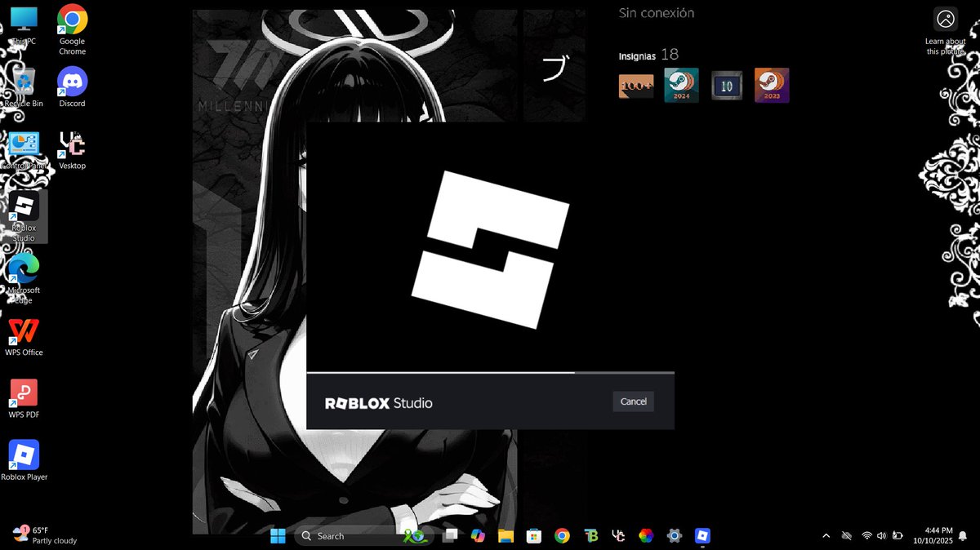Open Microsoft Store from the taskbar
This screenshot has height=550, width=980.
tap(533, 536)
